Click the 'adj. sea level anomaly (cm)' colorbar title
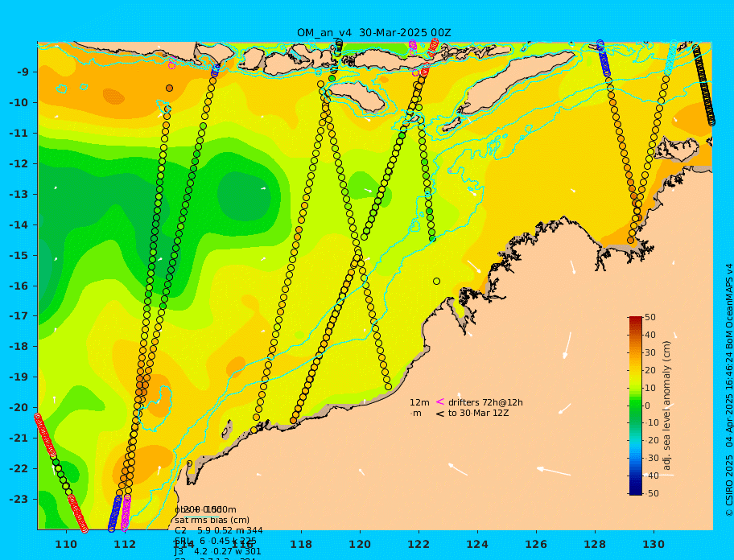This screenshot has width=734, height=560. 667,406
